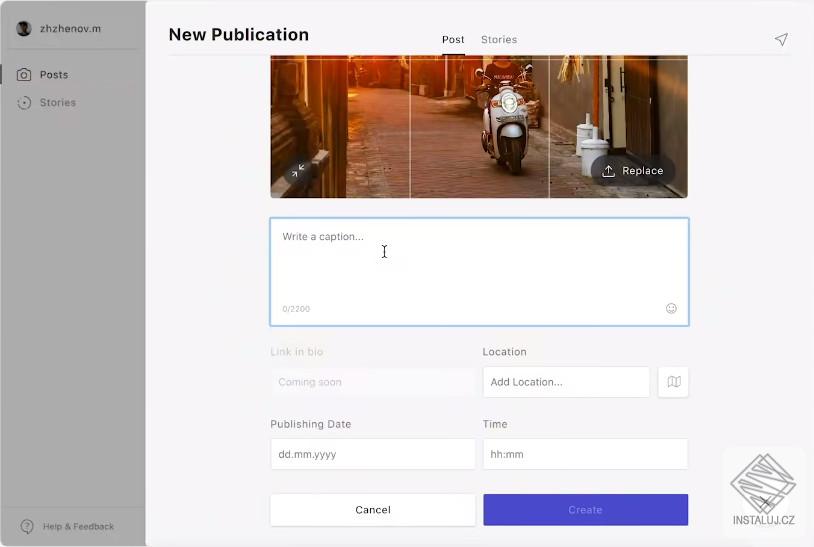Open the Posts section in the sidebar
Image resolution: width=814 pixels, height=547 pixels.
point(54,75)
